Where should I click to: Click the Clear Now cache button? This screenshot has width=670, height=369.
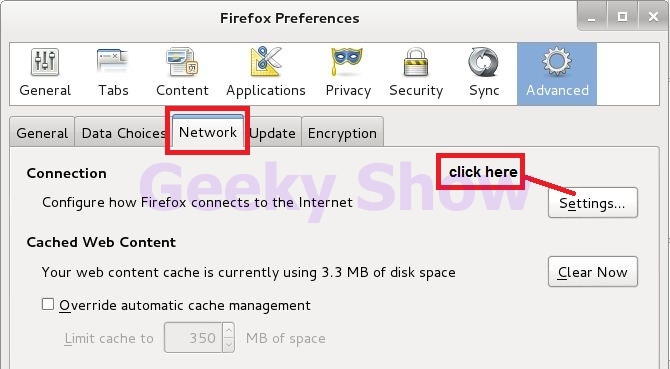click(593, 272)
